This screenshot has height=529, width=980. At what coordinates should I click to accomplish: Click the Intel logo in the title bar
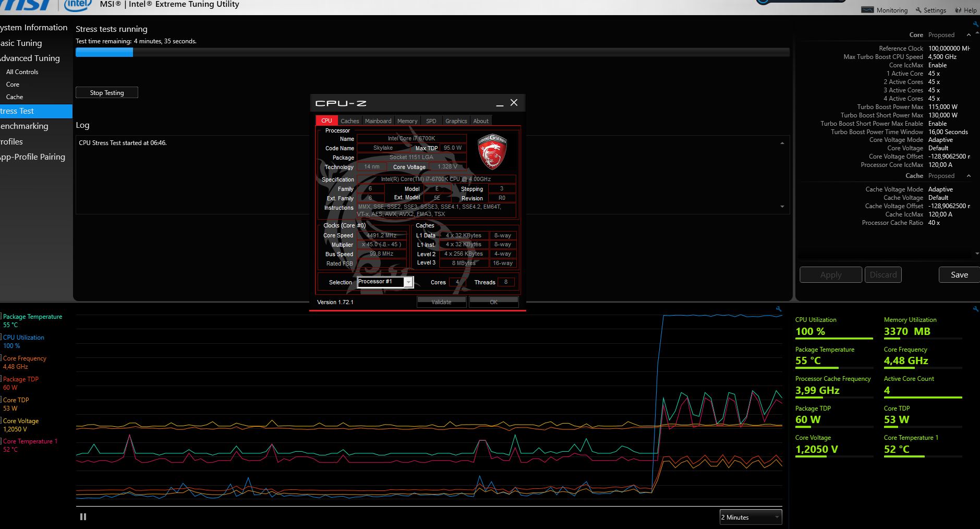point(78,5)
